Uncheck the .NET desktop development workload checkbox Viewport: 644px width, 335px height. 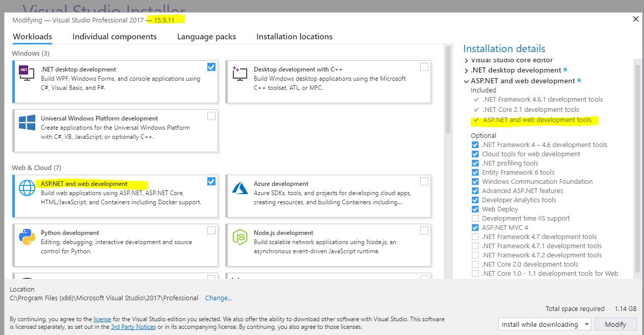point(211,67)
